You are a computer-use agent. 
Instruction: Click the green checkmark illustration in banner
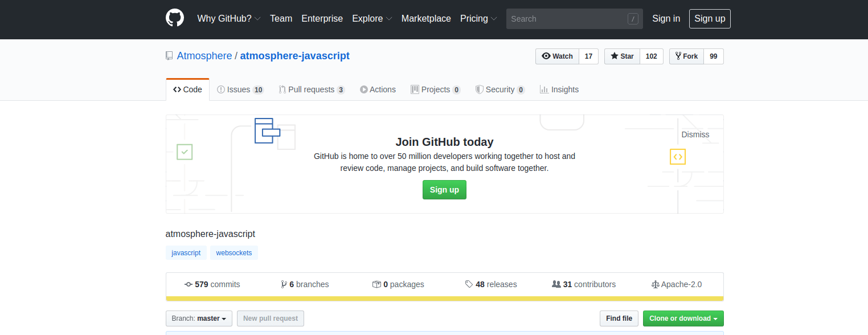pyautogui.click(x=185, y=152)
